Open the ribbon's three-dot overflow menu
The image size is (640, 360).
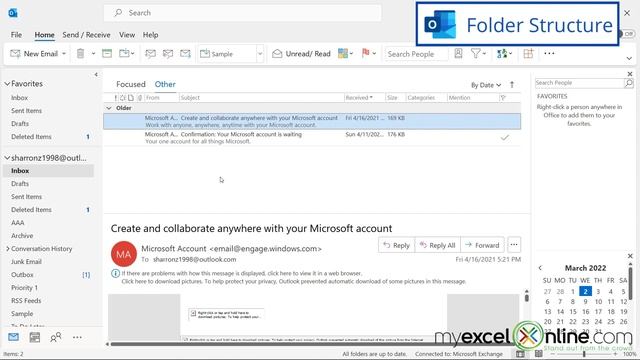click(549, 53)
